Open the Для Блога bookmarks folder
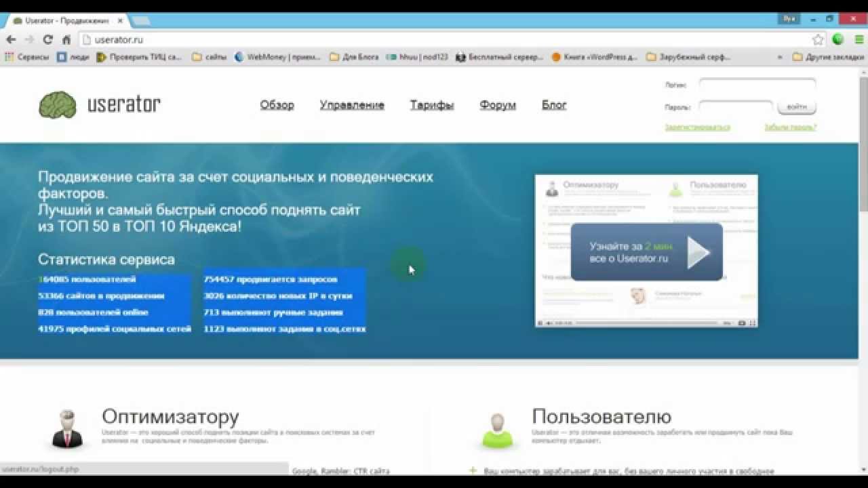The width and height of the screenshot is (868, 488). pyautogui.click(x=353, y=58)
